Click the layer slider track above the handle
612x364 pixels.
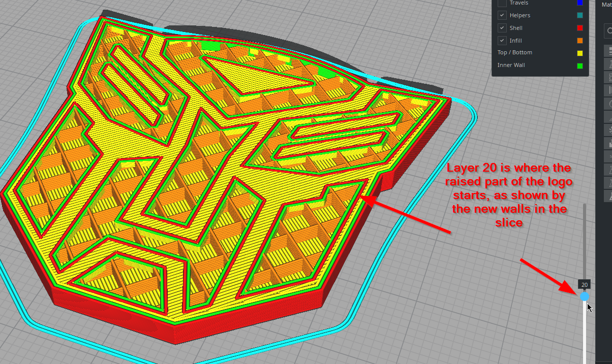click(x=585, y=241)
